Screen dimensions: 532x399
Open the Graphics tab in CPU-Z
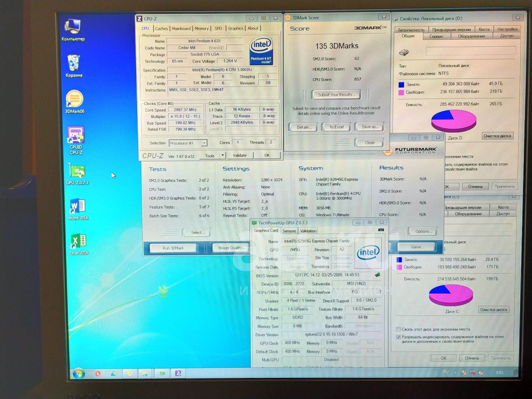[236, 28]
